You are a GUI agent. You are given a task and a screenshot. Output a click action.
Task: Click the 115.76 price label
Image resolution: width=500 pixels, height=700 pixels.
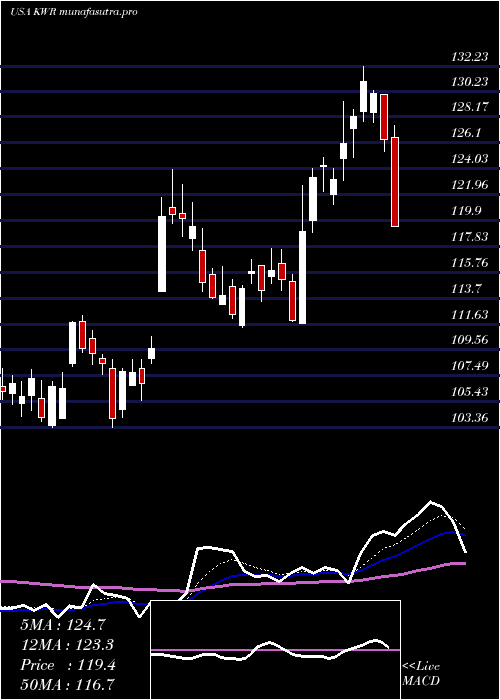[470, 262]
